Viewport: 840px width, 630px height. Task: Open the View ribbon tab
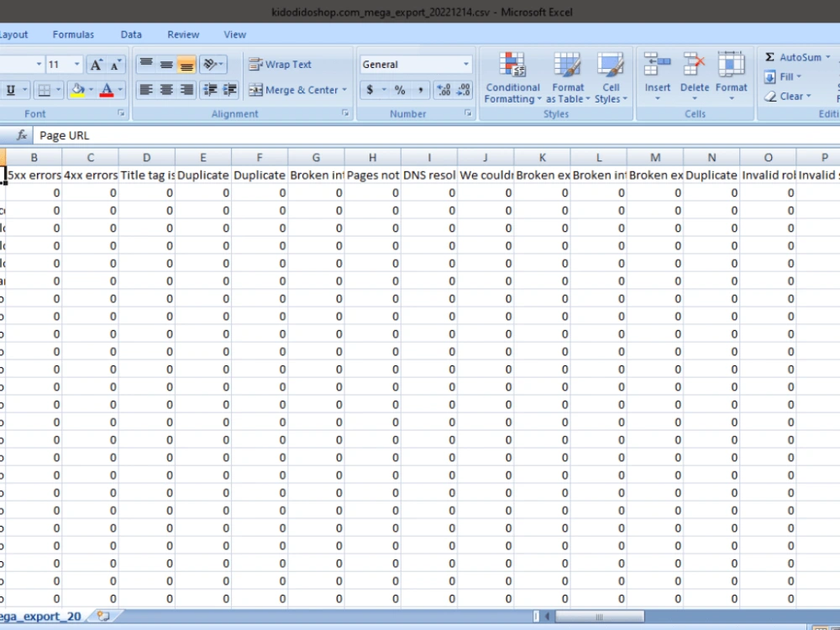coord(234,34)
